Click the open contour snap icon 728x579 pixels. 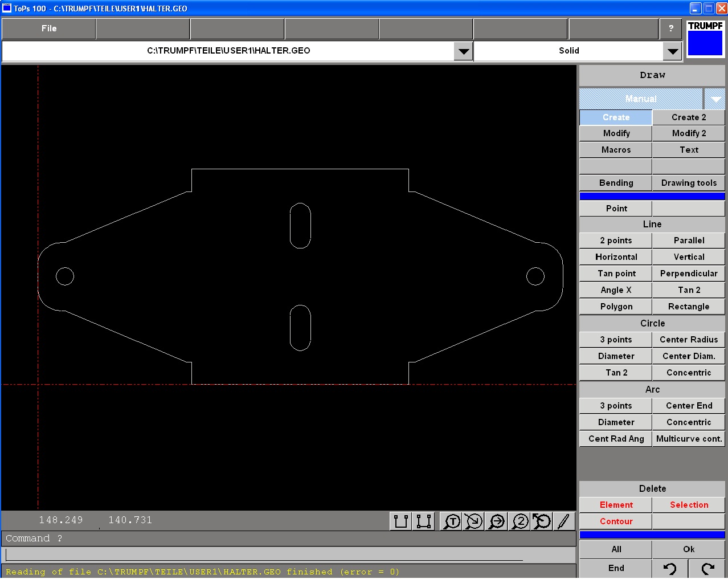[x=401, y=521]
